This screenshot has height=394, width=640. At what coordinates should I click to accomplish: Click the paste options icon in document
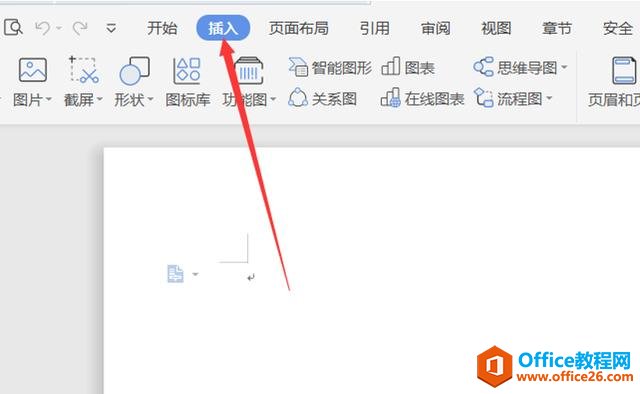[x=176, y=274]
